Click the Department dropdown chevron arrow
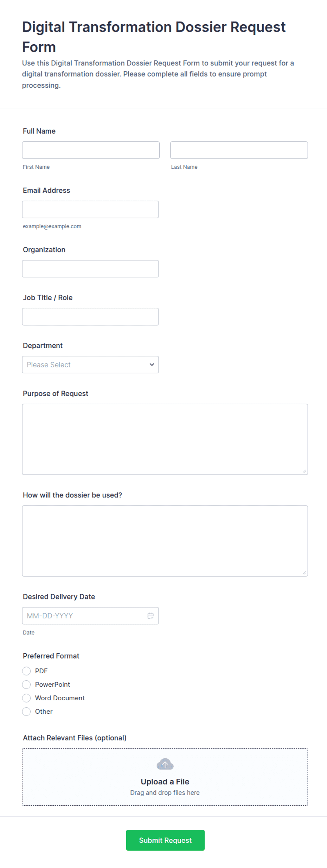Screen dimensions: 327x868 [152, 365]
